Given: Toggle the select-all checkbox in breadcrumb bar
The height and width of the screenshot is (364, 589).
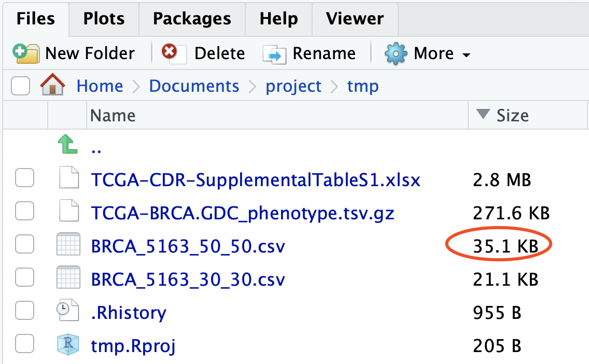Looking at the screenshot, I should pyautogui.click(x=21, y=86).
